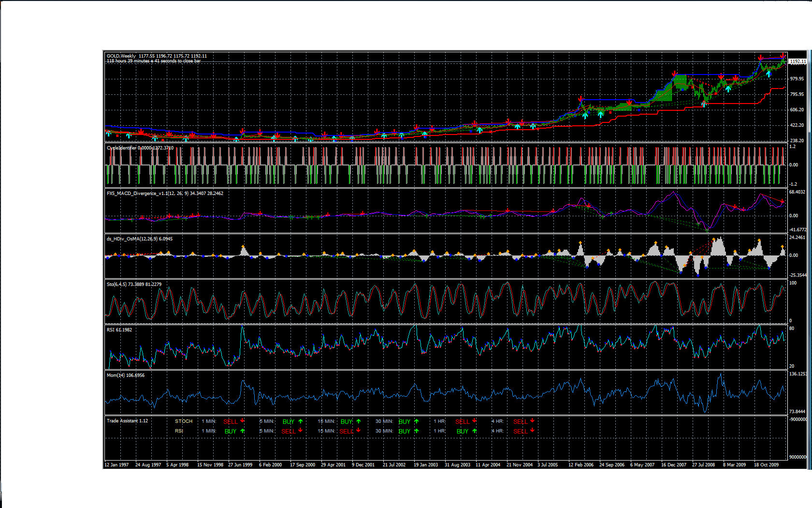The image size is (812, 508).
Task: Click the STOCH 15 MIN BUY signal text
Action: click(x=347, y=421)
